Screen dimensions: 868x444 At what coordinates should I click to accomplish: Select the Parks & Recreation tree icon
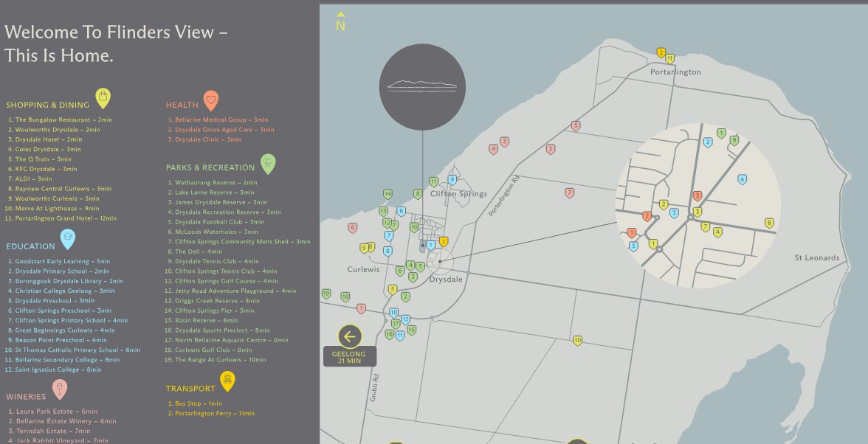pos(268,163)
